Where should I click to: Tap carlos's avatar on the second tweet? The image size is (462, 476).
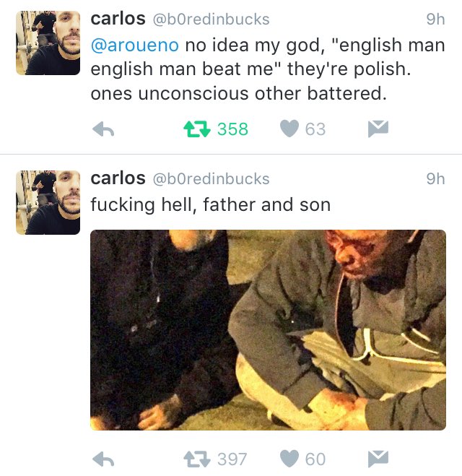(48, 202)
